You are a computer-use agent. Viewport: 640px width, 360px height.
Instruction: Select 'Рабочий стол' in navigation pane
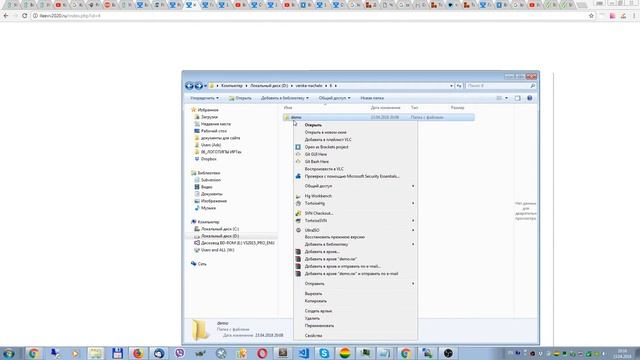point(213,131)
